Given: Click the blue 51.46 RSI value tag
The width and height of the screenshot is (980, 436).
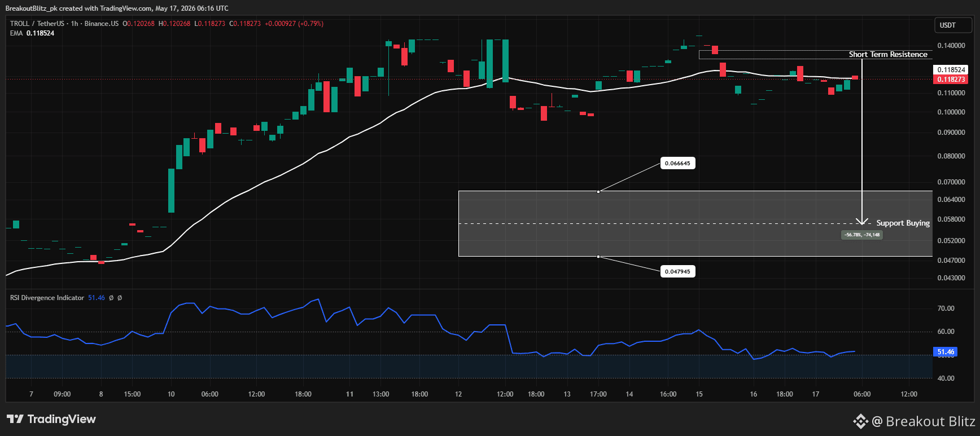Looking at the screenshot, I should 946,352.
